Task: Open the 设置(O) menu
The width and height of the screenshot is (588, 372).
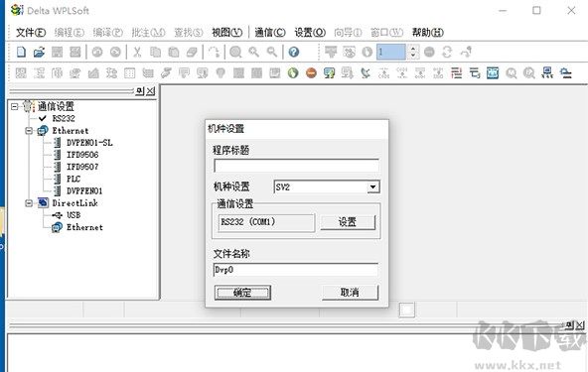Action: pos(310,33)
